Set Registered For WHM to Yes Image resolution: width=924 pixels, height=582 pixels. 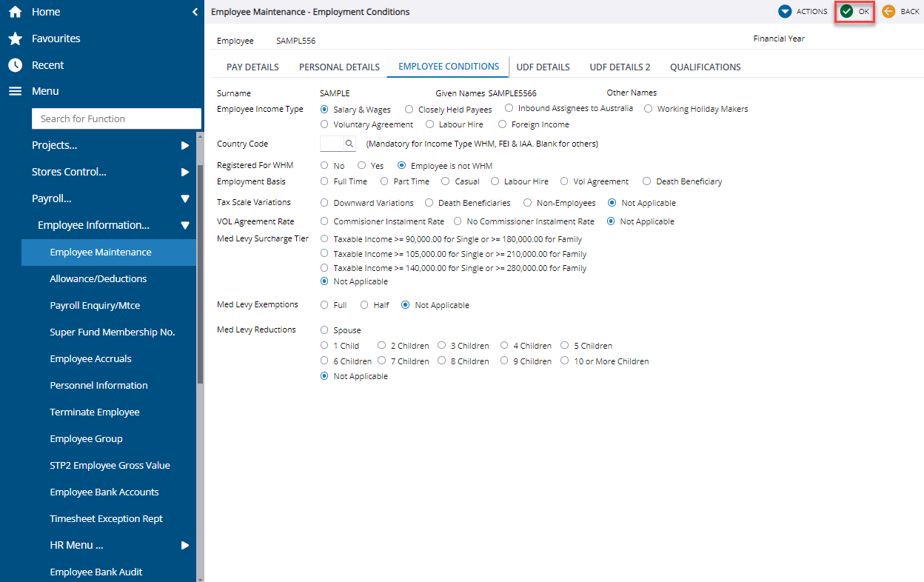pyautogui.click(x=362, y=166)
